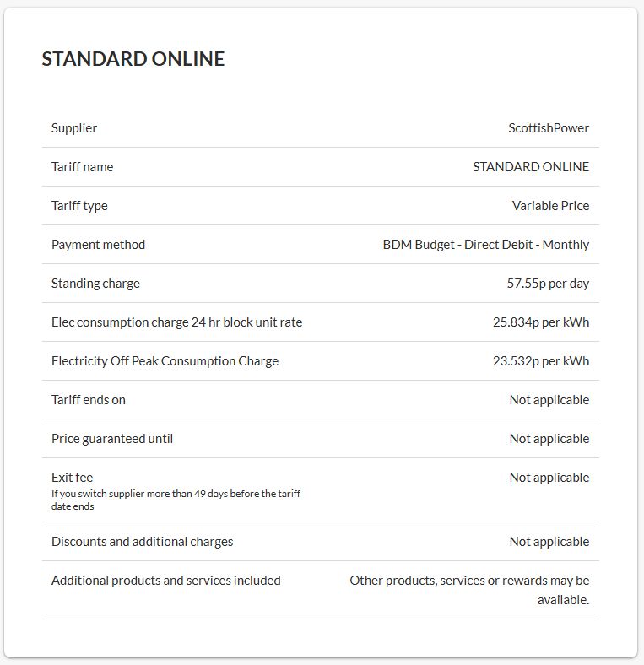Image resolution: width=644 pixels, height=665 pixels.
Task: Click the Standing charge label
Action: [95, 284]
